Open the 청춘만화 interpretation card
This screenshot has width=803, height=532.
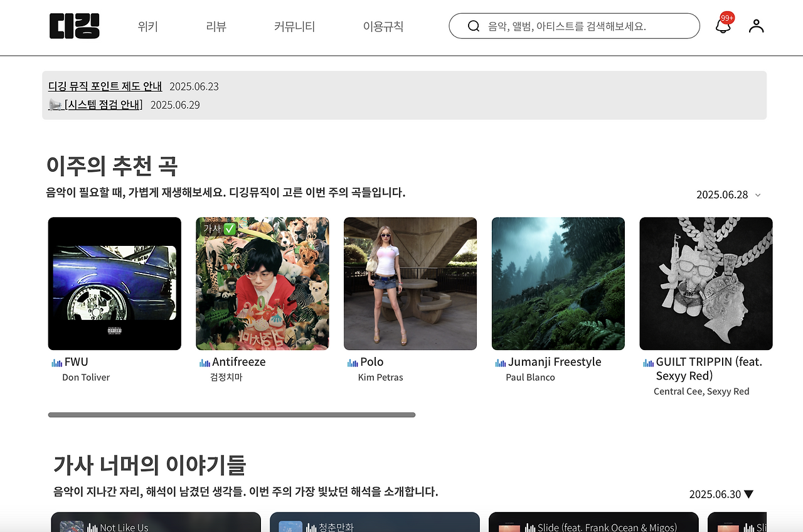point(375,522)
